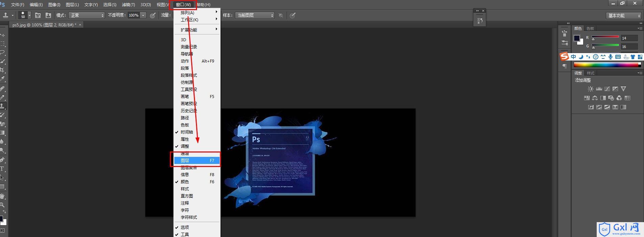Toggle the 时间轴 panel checkmark item

[x=197, y=132]
